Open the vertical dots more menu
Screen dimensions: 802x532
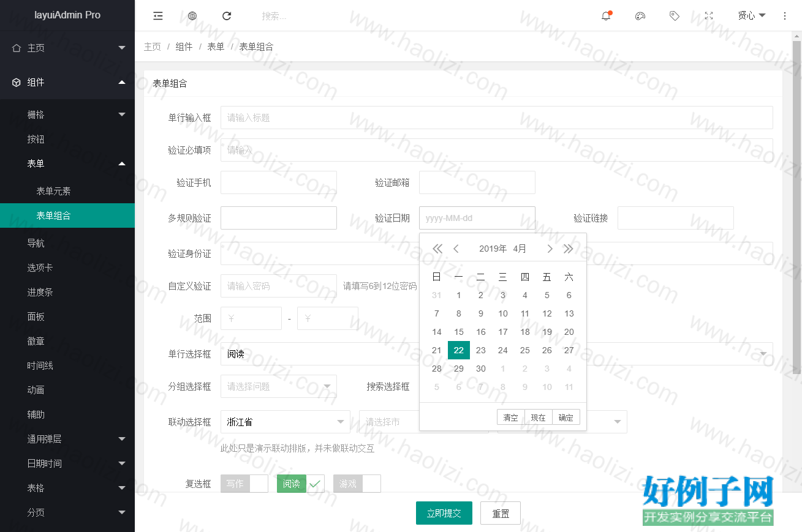tap(785, 16)
